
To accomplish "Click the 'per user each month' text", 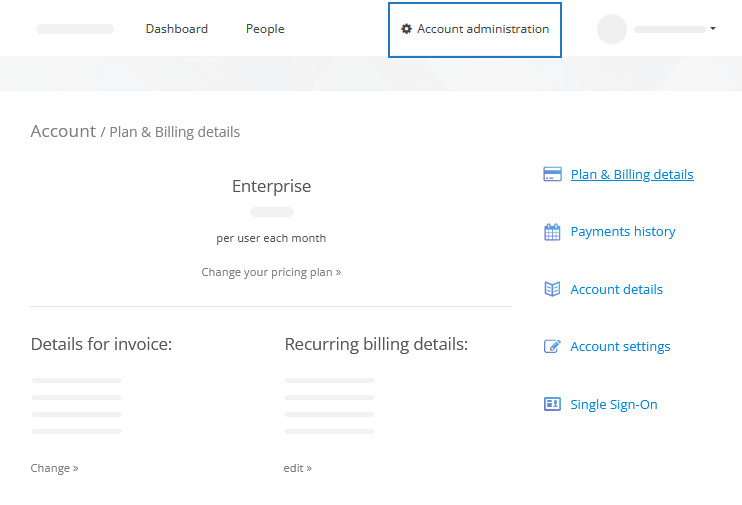I will coord(271,238).
